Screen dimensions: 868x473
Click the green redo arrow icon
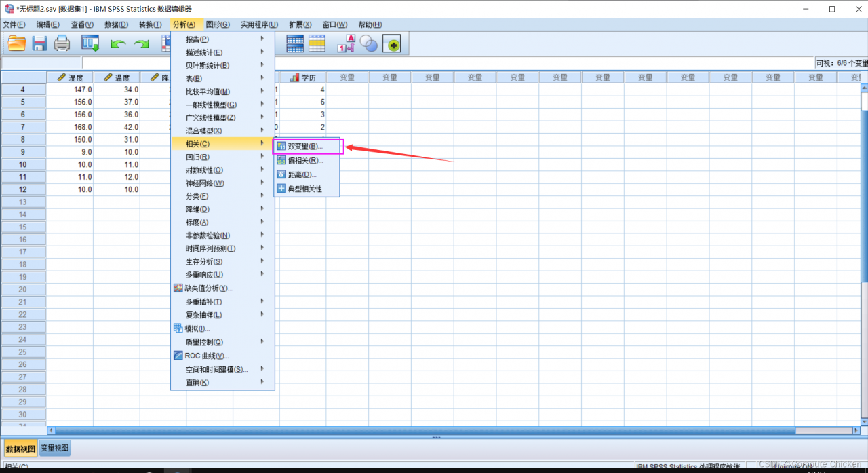click(141, 43)
